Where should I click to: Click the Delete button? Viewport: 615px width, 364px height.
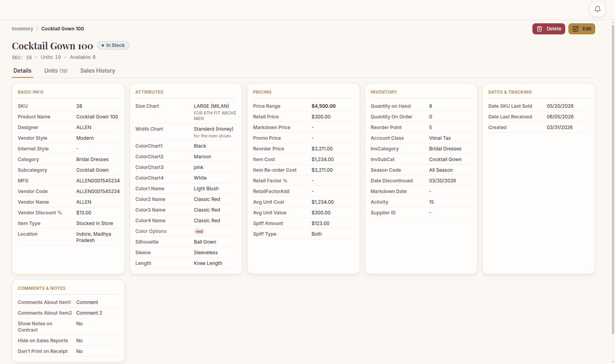[549, 29]
